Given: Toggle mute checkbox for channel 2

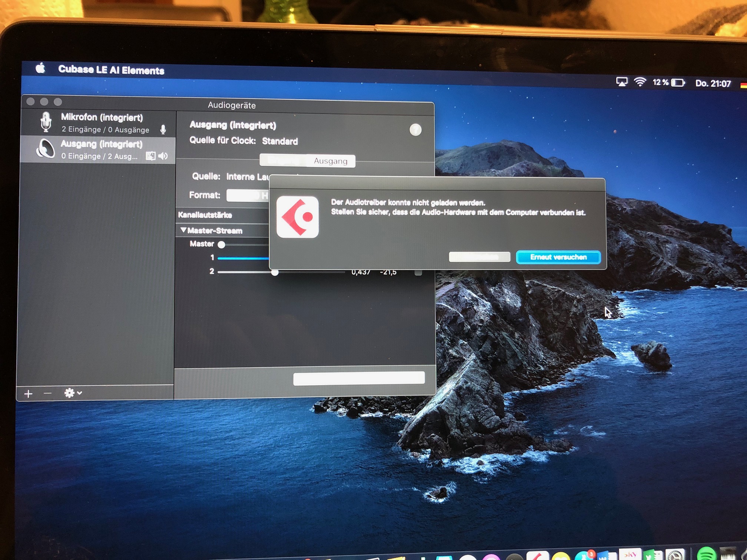Looking at the screenshot, I should pos(418,273).
